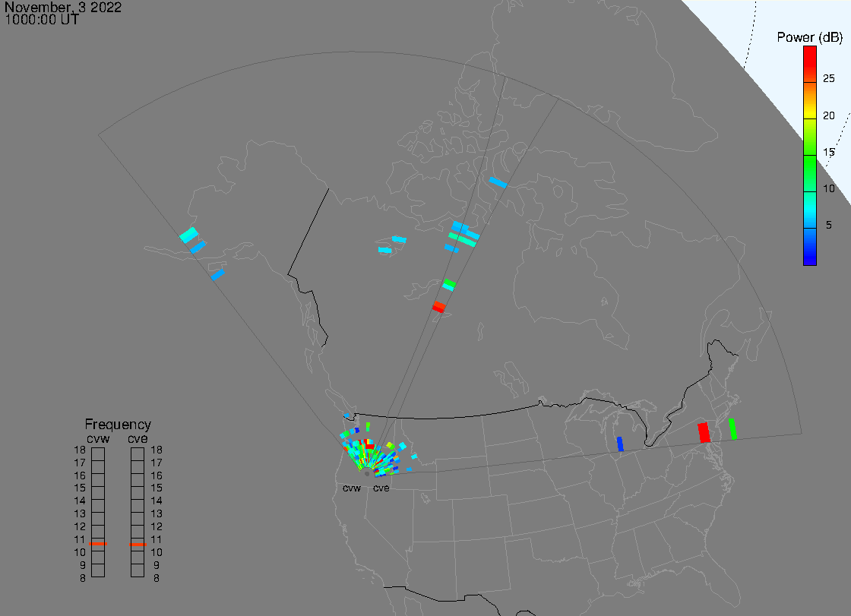This screenshot has height=616, width=851.
Task: Click the orange frequency marker in the cvw column
Action: pyautogui.click(x=98, y=544)
